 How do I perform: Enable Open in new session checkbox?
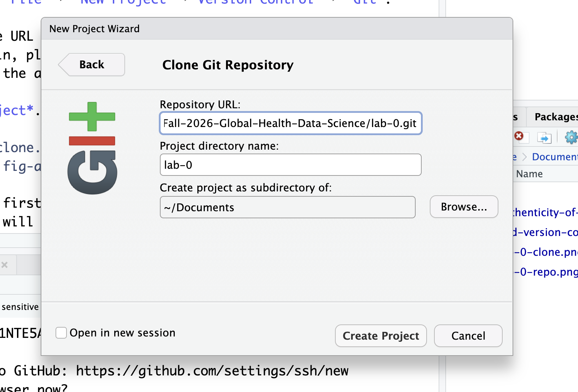click(61, 333)
